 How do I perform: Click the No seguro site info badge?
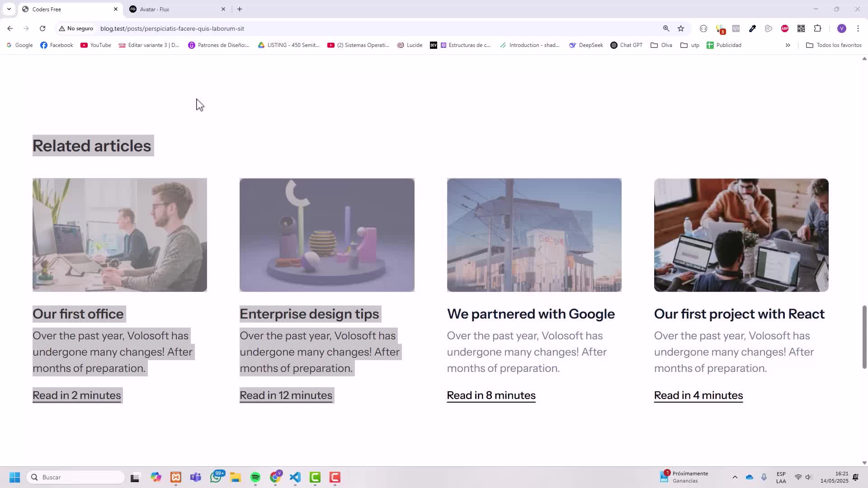click(76, 28)
